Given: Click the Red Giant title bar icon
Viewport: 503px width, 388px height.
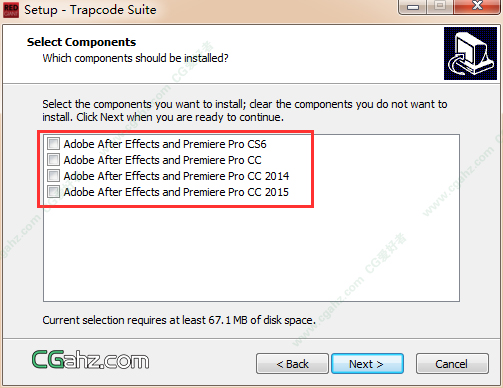Looking at the screenshot, I should click(x=11, y=10).
